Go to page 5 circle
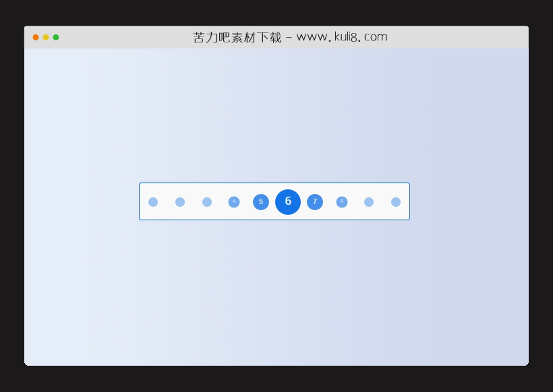The width and height of the screenshot is (553, 392). pos(261,202)
